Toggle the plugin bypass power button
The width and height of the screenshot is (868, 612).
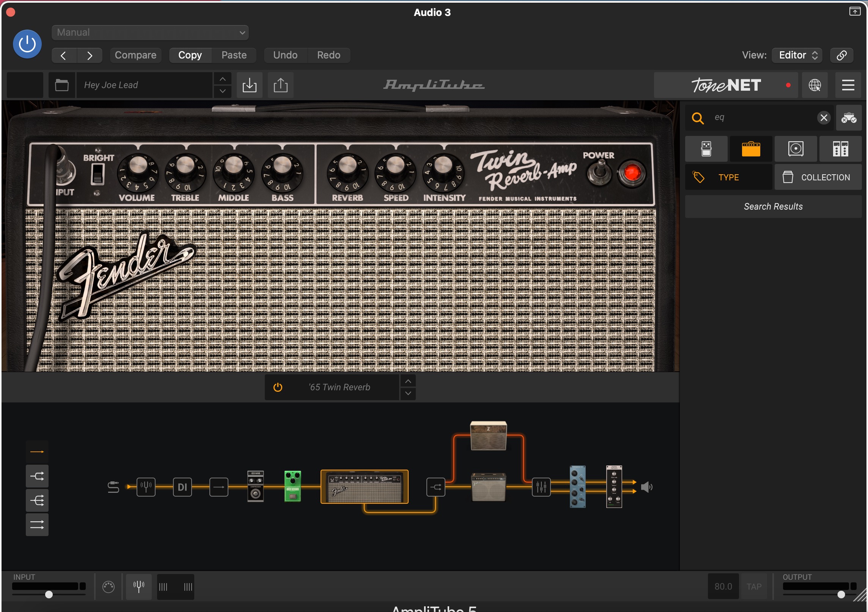[27, 44]
